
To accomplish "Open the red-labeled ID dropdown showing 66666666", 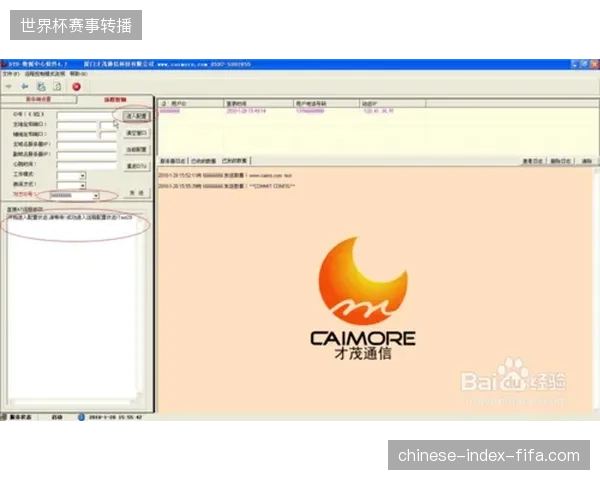I will tap(75, 196).
